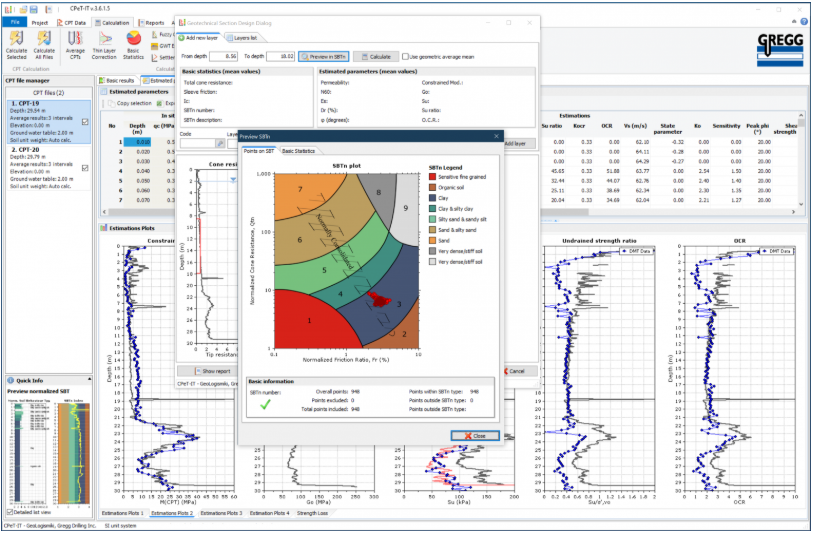Toggle Use geometric average mean checkbox

pos(405,57)
